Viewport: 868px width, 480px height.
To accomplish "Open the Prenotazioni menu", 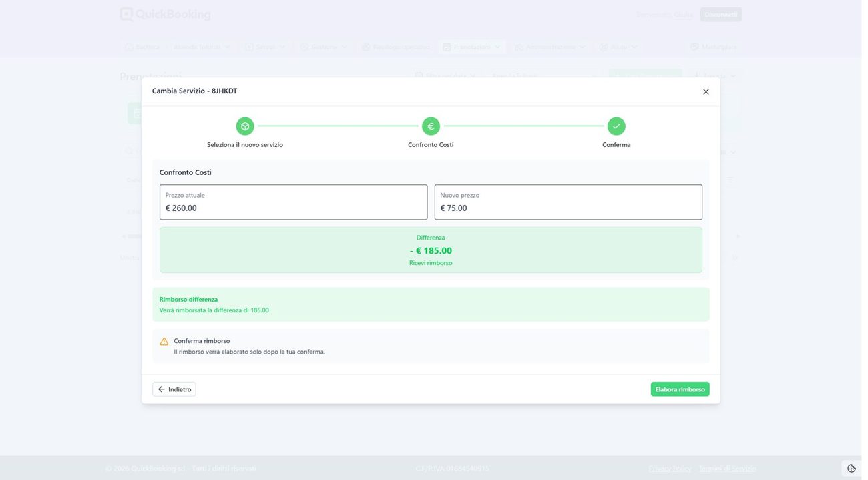I will [472, 47].
